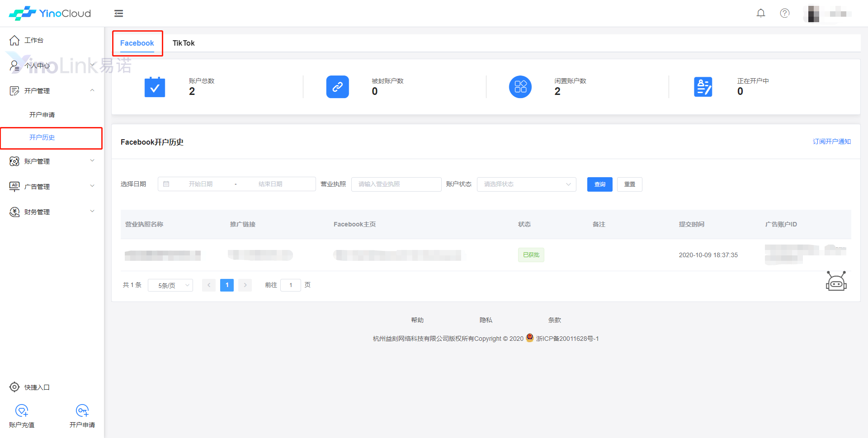
Task: Click the Facebook主页 column header
Action: tap(355, 224)
